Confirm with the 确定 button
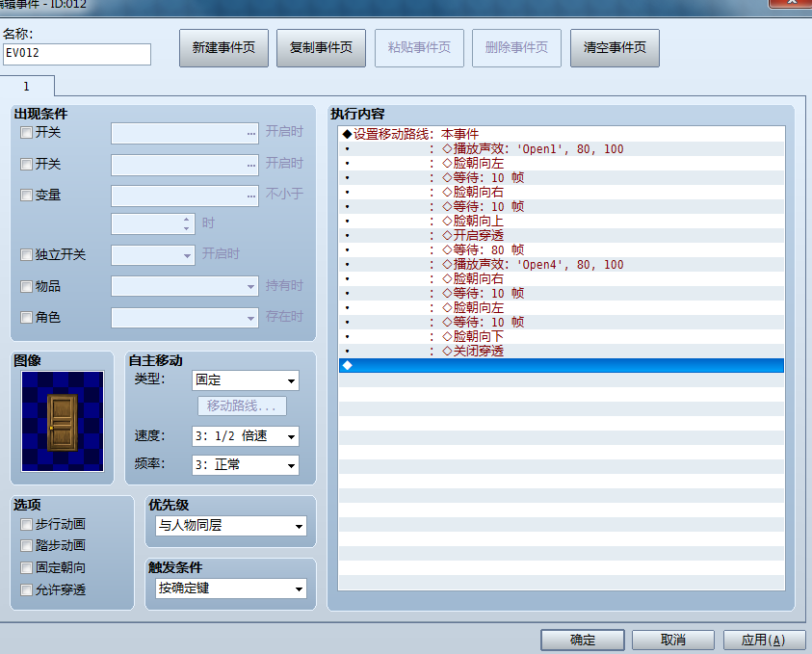The image size is (812, 654). click(583, 640)
